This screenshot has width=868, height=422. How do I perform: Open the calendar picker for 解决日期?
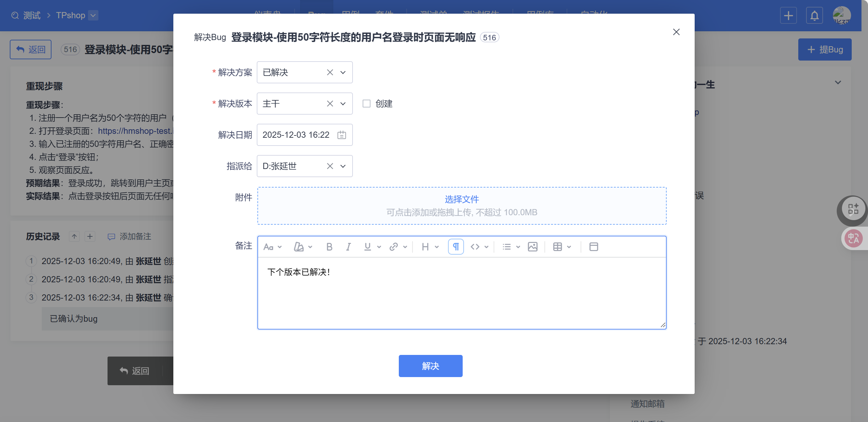341,135
